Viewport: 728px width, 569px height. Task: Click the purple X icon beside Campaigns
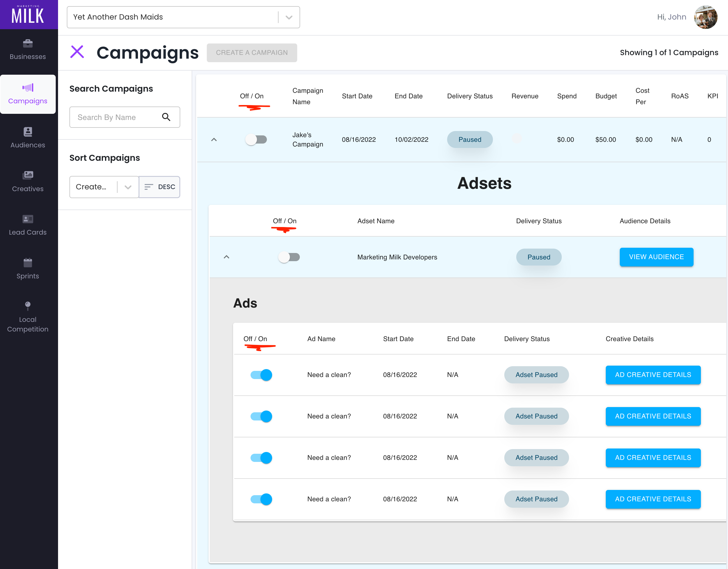[77, 52]
